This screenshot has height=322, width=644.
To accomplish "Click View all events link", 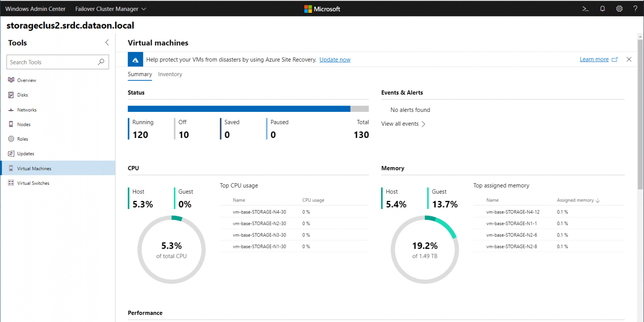I will point(400,124).
